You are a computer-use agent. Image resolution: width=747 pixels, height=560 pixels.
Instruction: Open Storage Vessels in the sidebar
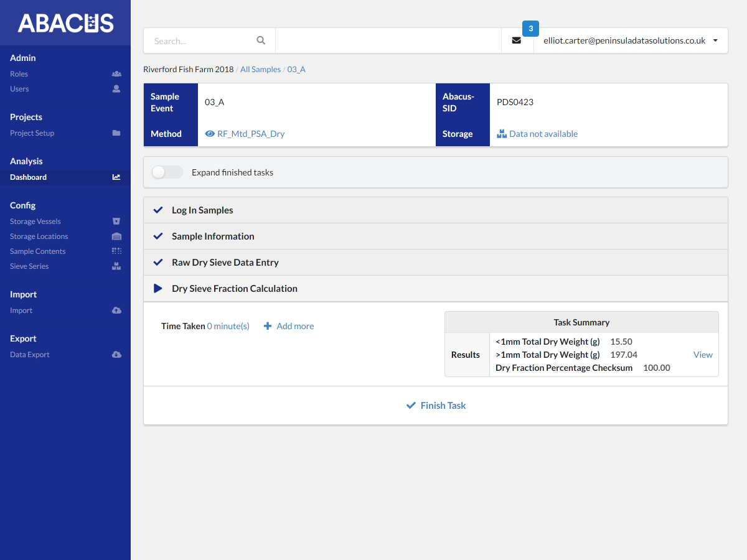(x=65, y=222)
